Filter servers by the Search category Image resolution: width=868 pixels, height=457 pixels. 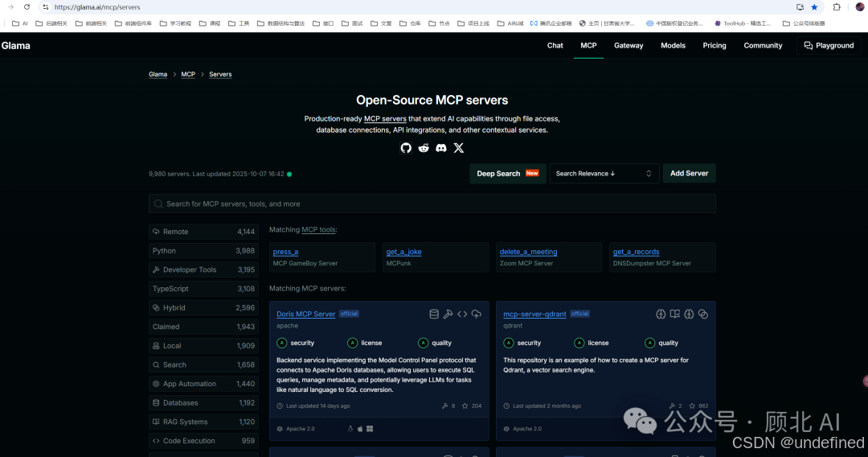203,365
